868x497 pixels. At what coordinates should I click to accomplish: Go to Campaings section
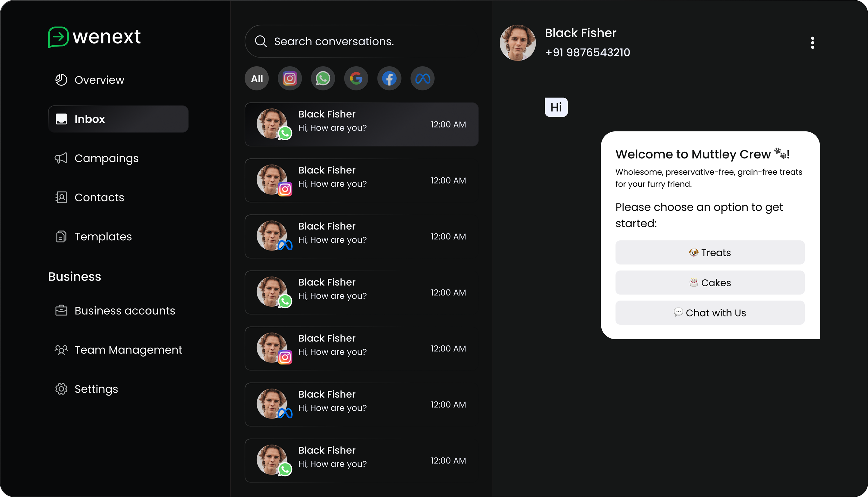106,158
